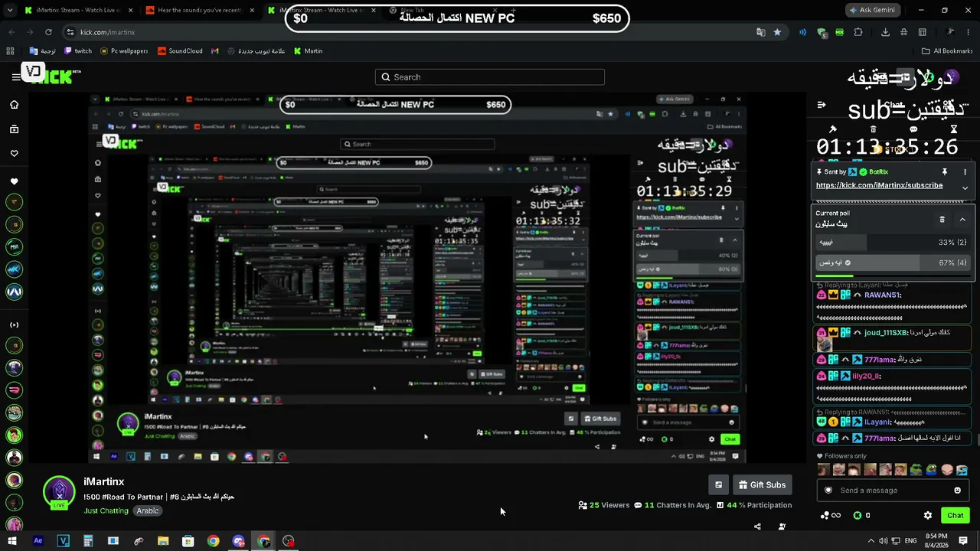Insert the sunglasses Pepe emote
Screen dimensions: 980x551
[x=916, y=470]
